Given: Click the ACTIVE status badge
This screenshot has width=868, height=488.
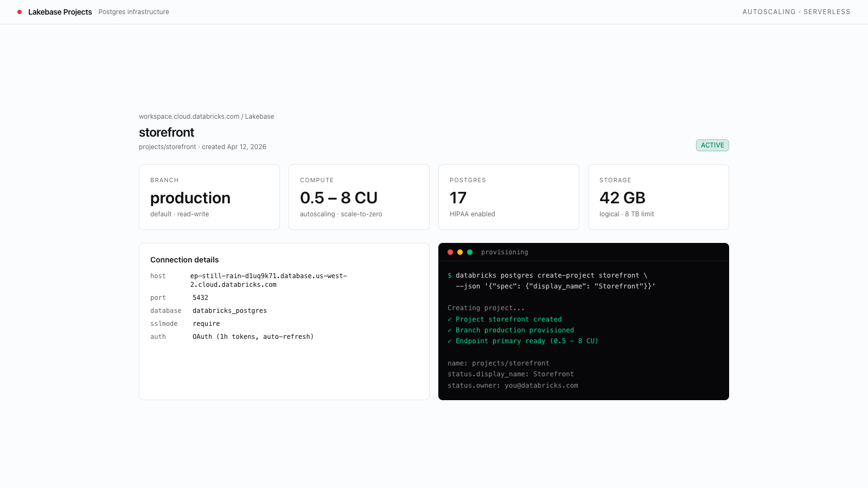Looking at the screenshot, I should click(x=712, y=145).
